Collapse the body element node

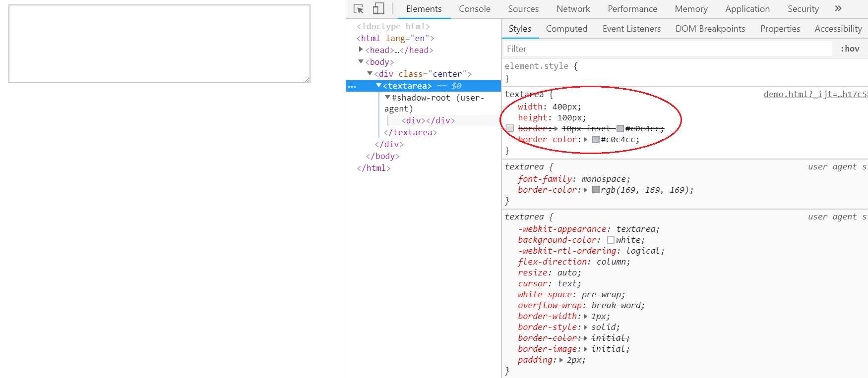coord(361,61)
